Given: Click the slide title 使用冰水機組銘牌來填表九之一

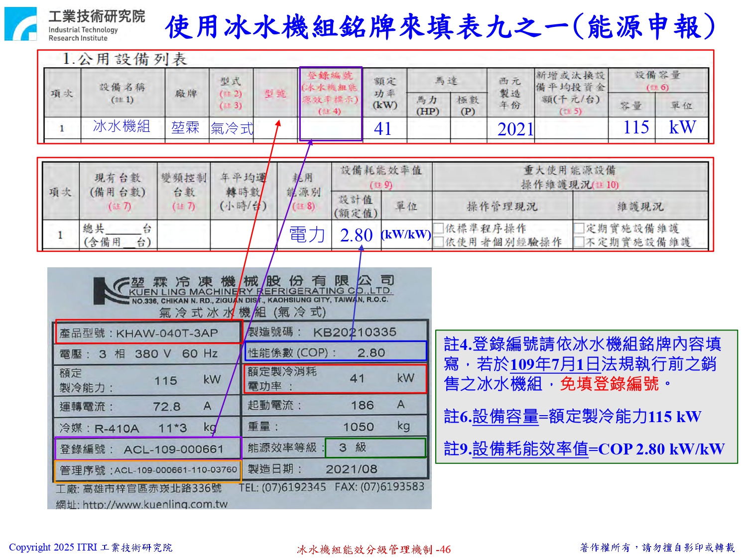Looking at the screenshot, I should coord(440,26).
